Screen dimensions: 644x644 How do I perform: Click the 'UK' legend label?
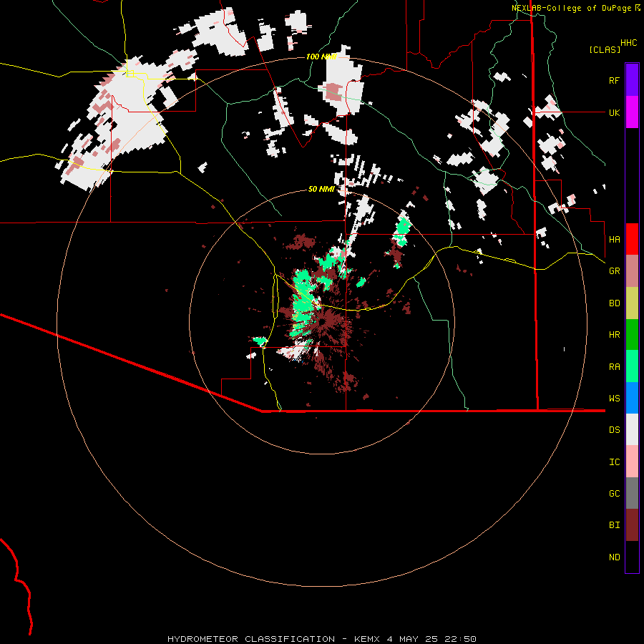pyautogui.click(x=614, y=112)
